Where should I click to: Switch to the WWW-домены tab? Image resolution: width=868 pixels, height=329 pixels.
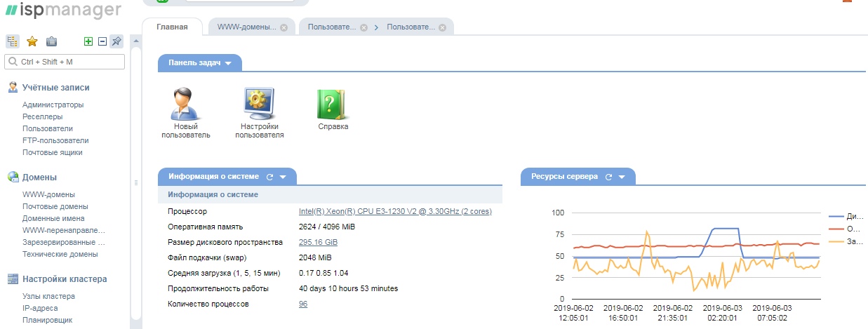point(246,27)
